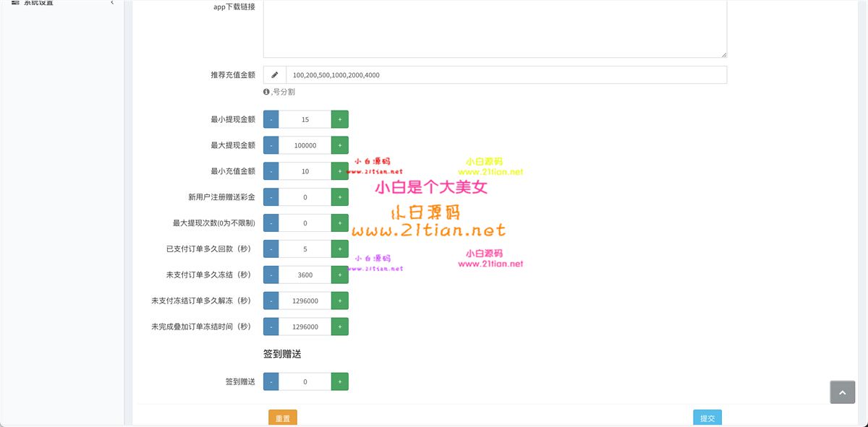This screenshot has height=427, width=868.
Task: Collapse the 系统设置 sidebar menu chevron
Action: [112, 3]
